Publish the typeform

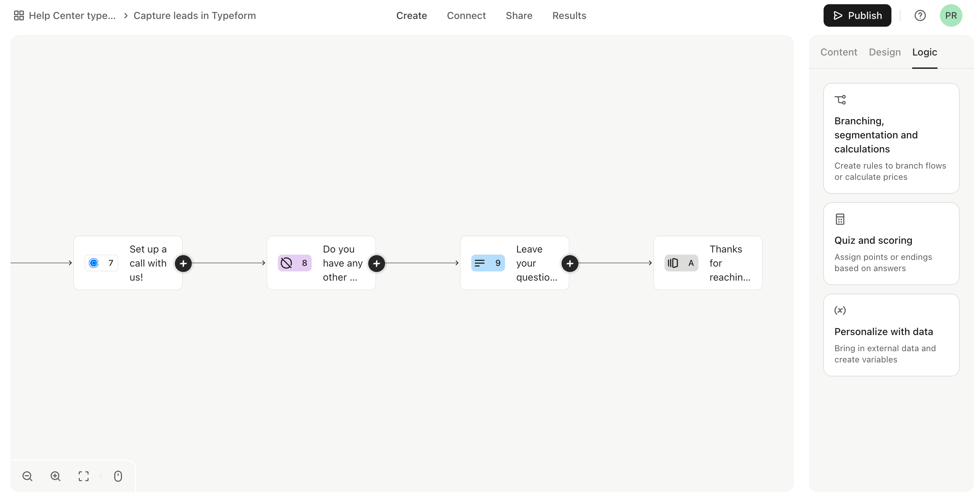coord(857,15)
